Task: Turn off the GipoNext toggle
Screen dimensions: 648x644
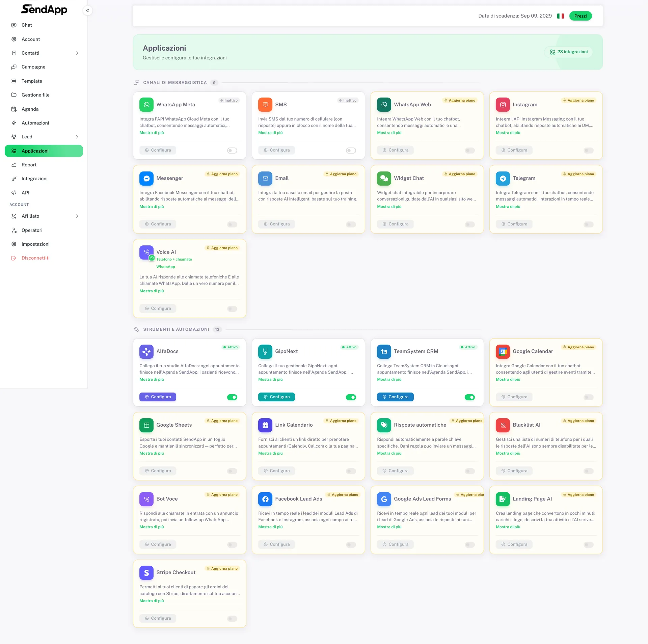Action: [351, 397]
